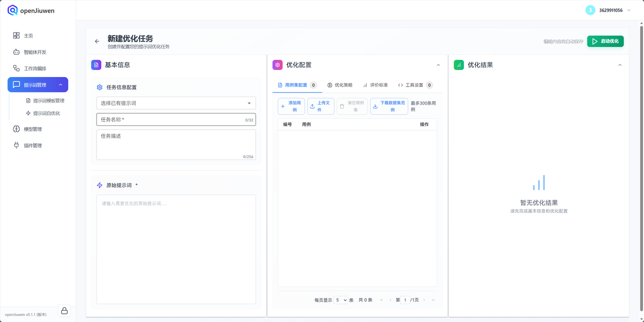This screenshot has width=644, height=322.
Task: Click the user avatar icon
Action: (x=590, y=10)
